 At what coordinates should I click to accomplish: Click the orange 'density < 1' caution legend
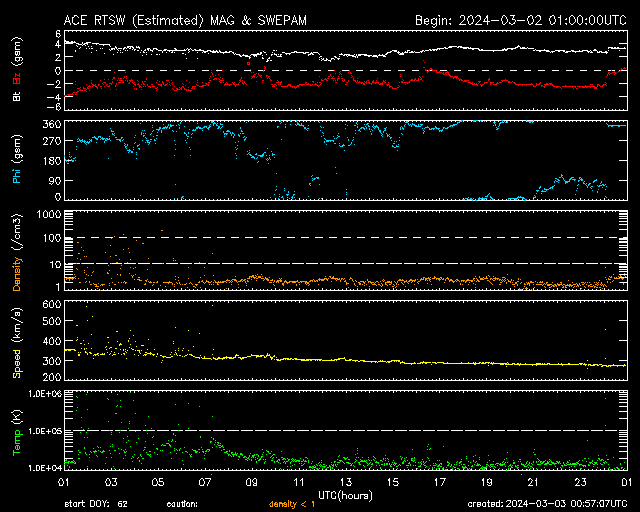click(290, 503)
